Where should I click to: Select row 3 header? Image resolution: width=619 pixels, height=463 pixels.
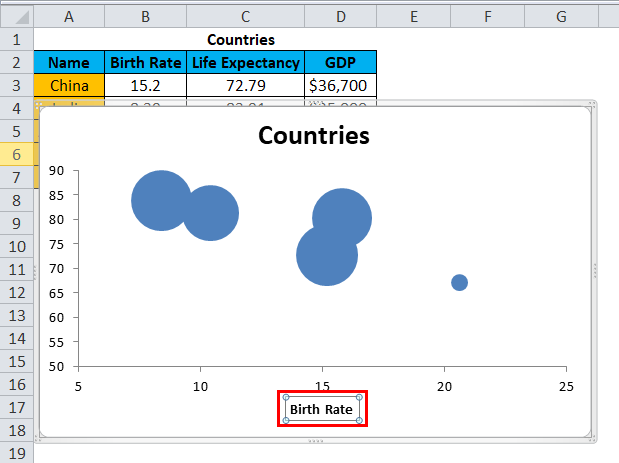point(17,85)
